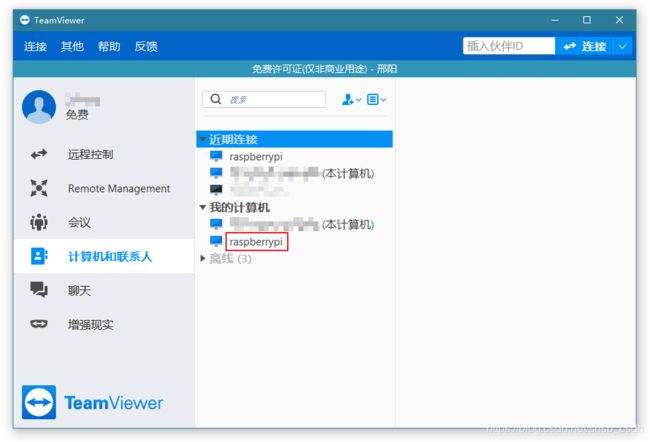This screenshot has width=650, height=442.
Task: Collapse the 近期连接 group
Action: coord(203,139)
